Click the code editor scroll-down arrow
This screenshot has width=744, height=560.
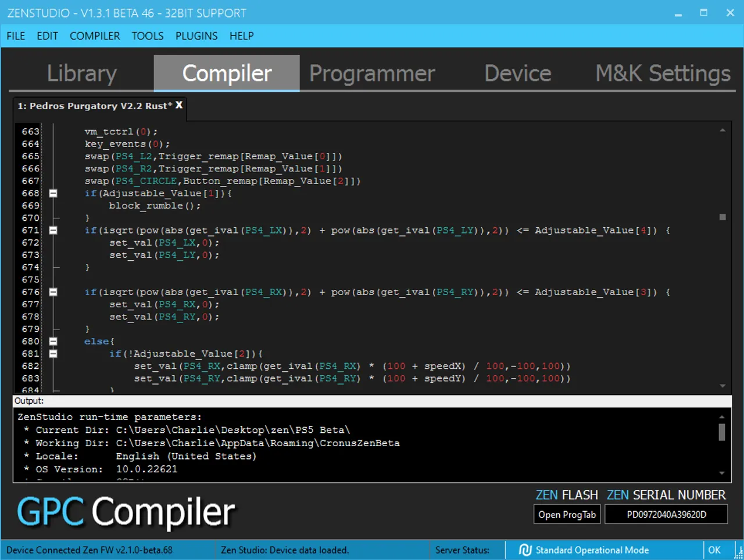click(x=722, y=386)
